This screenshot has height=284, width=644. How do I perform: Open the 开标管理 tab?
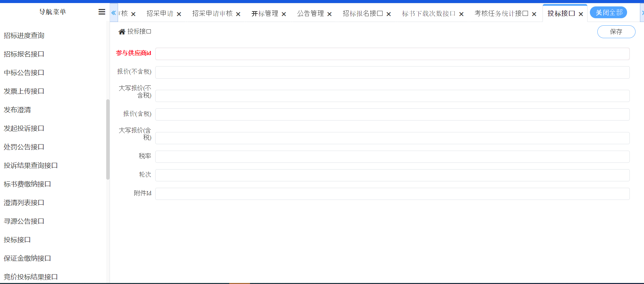[x=265, y=14]
